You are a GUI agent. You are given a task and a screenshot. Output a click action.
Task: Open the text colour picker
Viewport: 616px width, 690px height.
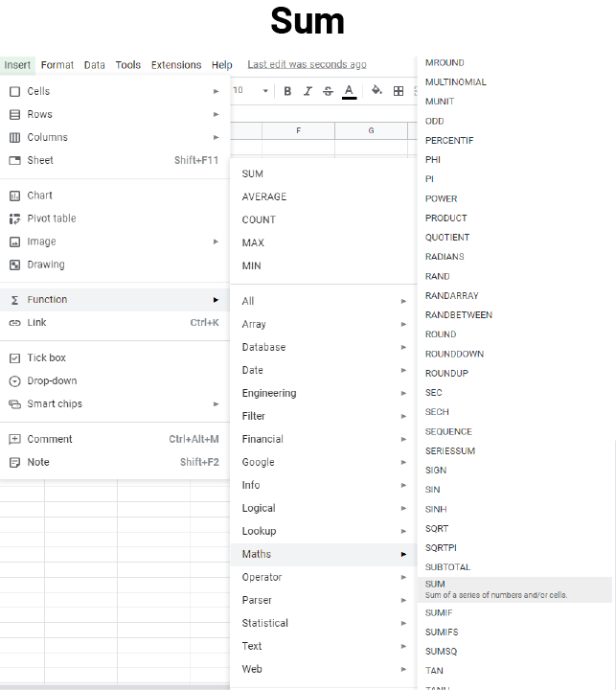click(x=349, y=91)
